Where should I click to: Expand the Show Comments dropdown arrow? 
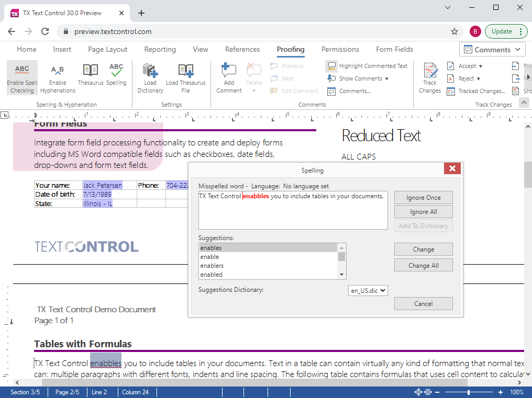(386, 79)
